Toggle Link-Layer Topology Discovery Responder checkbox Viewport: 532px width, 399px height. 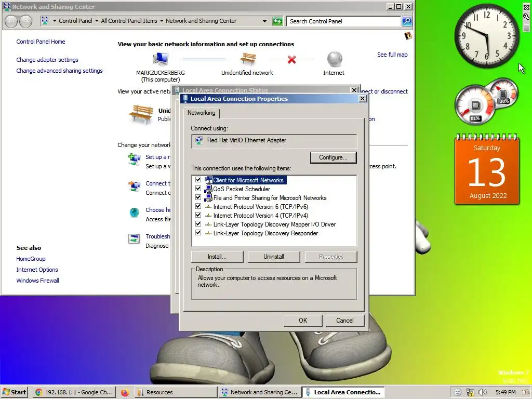(198, 233)
